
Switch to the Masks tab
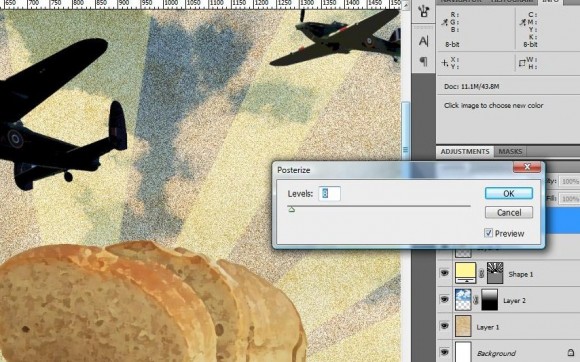[510, 152]
